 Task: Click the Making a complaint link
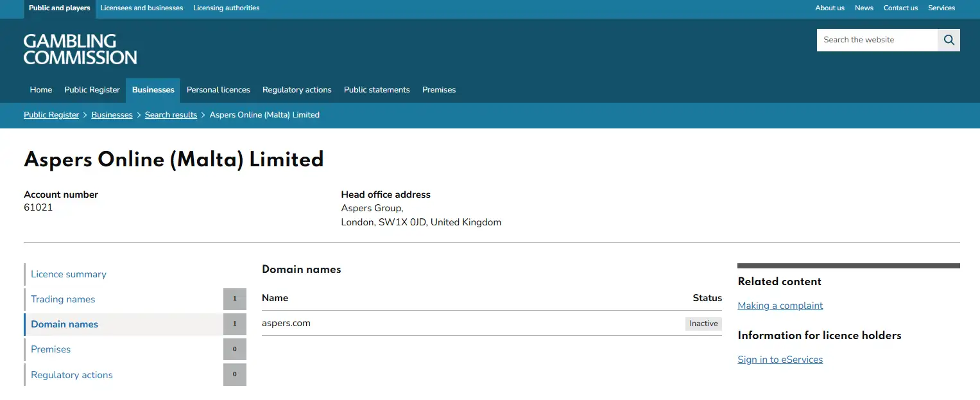click(x=780, y=306)
